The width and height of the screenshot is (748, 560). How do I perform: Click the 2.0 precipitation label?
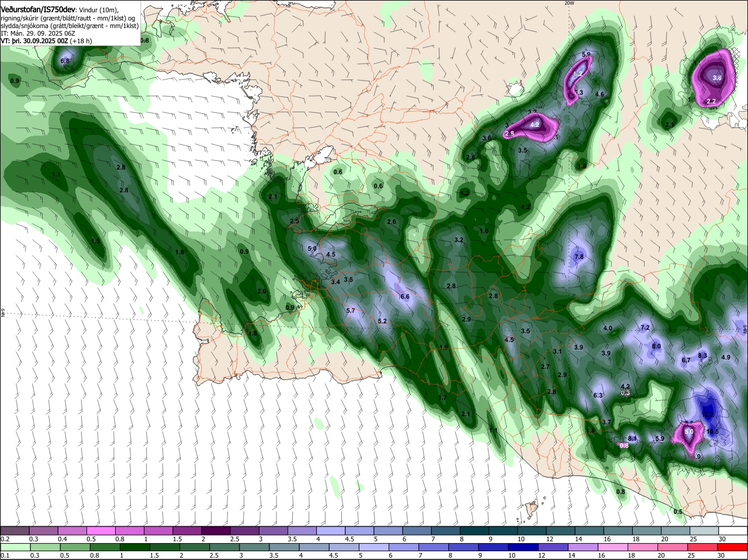pos(262,291)
